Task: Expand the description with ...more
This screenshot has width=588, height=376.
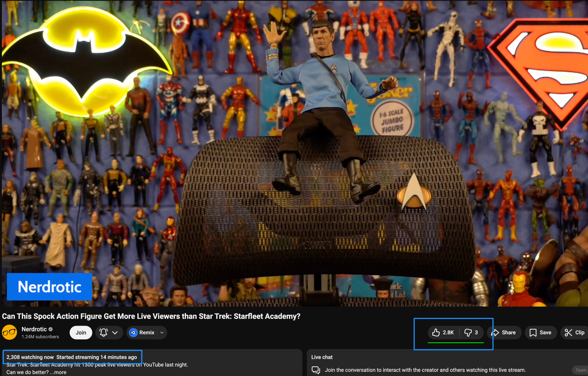Action: point(58,372)
